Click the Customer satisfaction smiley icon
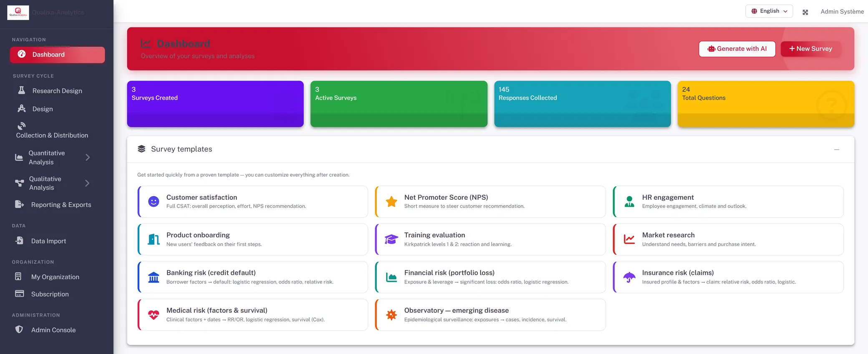Screen dimensions: 868x354 pos(154,202)
